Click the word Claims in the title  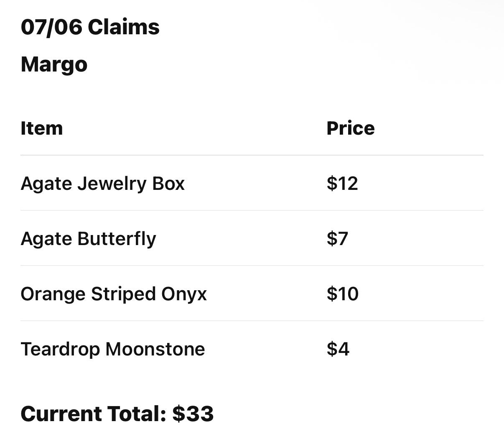click(124, 27)
